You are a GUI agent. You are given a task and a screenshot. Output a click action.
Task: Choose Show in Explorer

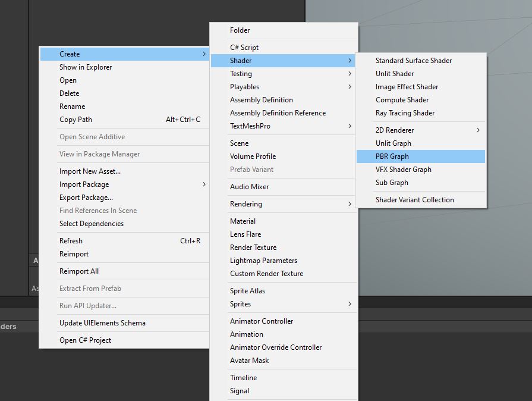(87, 67)
